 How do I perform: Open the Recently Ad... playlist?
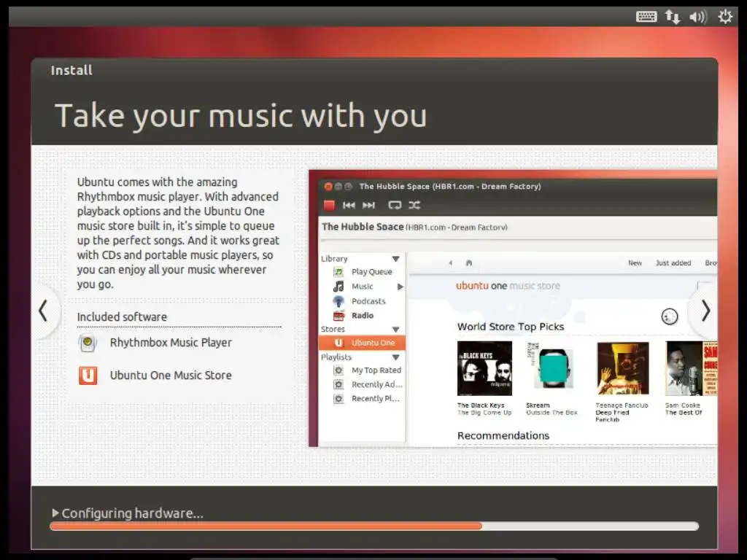(377, 384)
